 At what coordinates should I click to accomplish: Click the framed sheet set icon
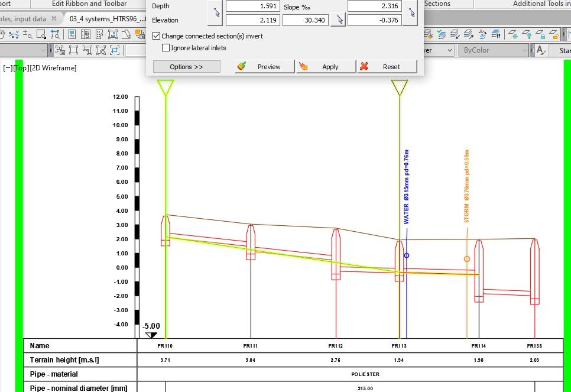(x=113, y=35)
